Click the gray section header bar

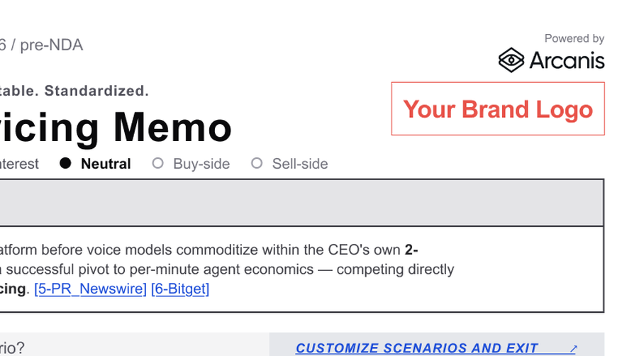coord(302,202)
